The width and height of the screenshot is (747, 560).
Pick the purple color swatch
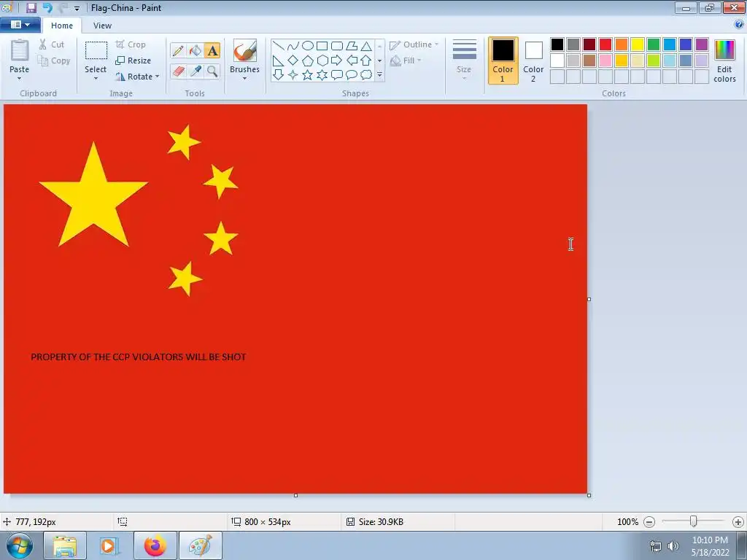point(702,44)
